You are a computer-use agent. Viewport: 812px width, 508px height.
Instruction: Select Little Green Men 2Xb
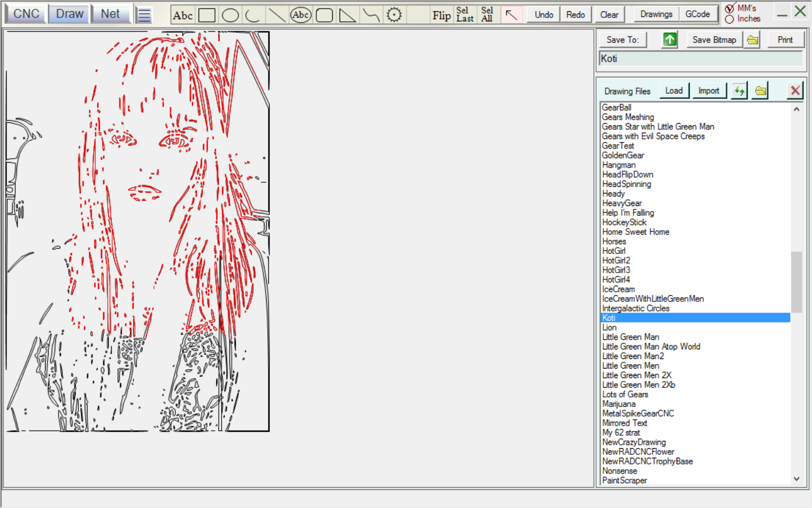(x=638, y=385)
